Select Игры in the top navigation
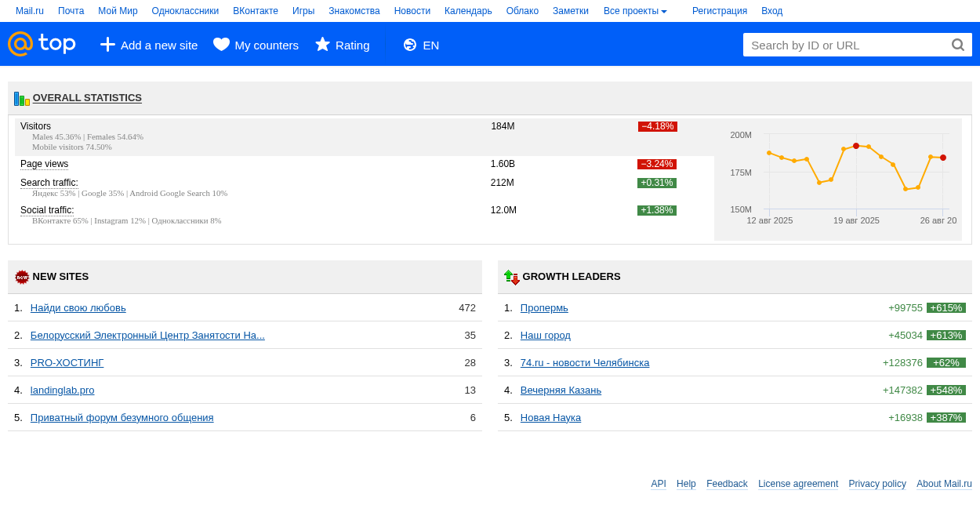 (303, 11)
